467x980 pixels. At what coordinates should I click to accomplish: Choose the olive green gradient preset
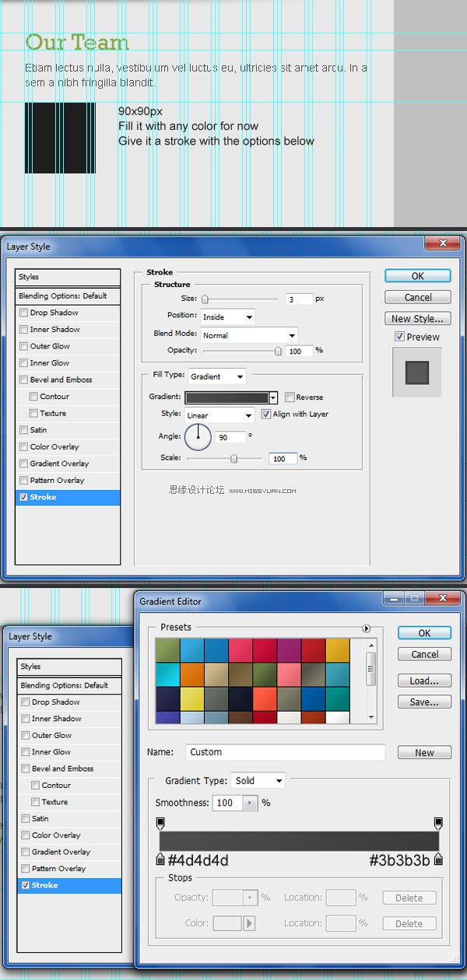click(x=167, y=650)
